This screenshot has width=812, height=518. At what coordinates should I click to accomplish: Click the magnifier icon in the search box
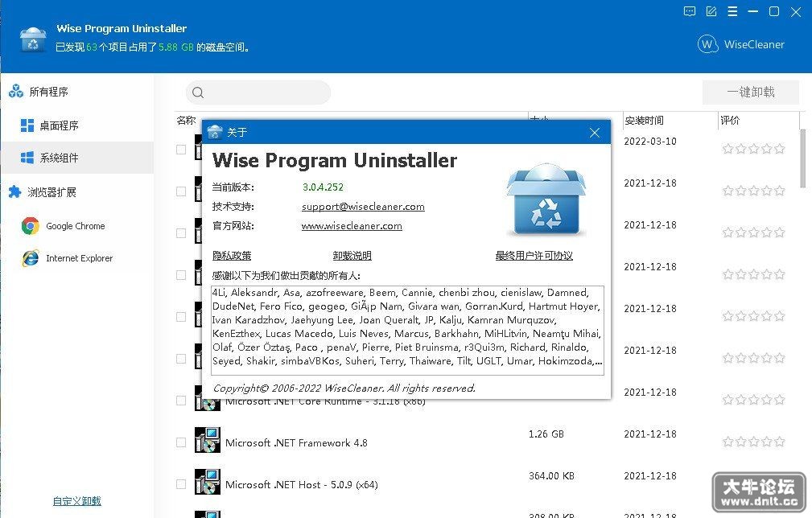[x=198, y=92]
